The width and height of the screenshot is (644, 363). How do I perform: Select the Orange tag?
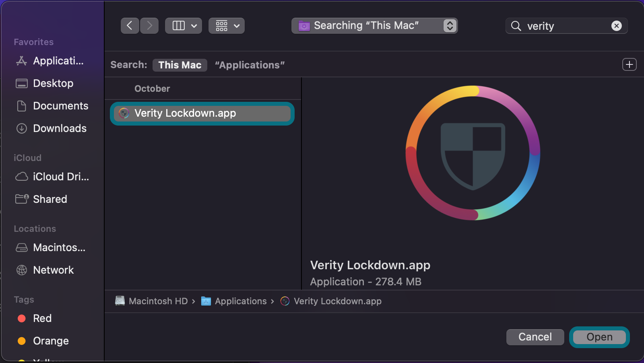(50, 341)
